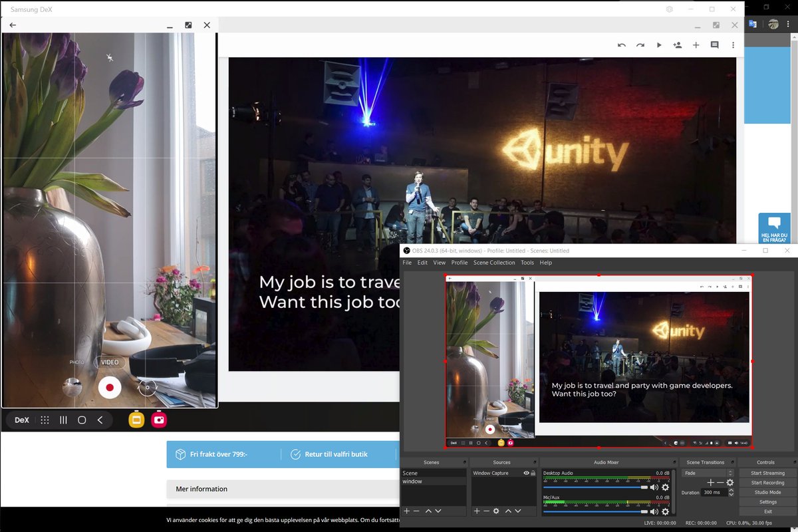
Task: Move selected source down
Action: pyautogui.click(x=518, y=511)
